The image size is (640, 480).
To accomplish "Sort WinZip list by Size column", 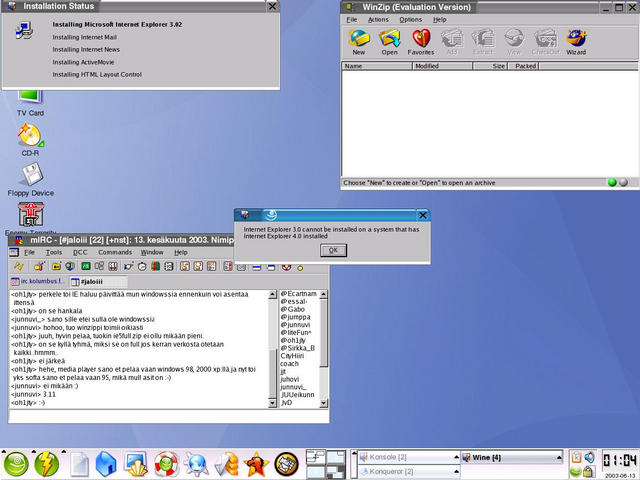I will click(490, 66).
